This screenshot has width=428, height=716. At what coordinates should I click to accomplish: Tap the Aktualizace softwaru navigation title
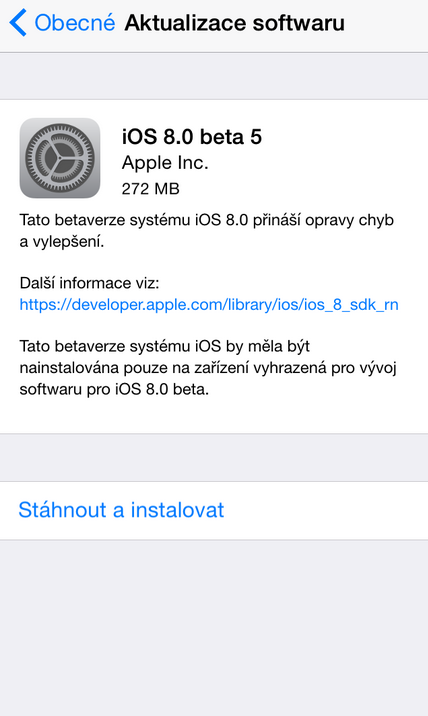click(x=234, y=22)
